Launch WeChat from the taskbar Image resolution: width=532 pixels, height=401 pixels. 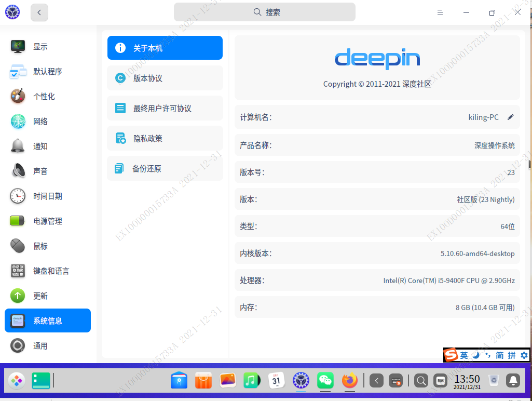325,381
